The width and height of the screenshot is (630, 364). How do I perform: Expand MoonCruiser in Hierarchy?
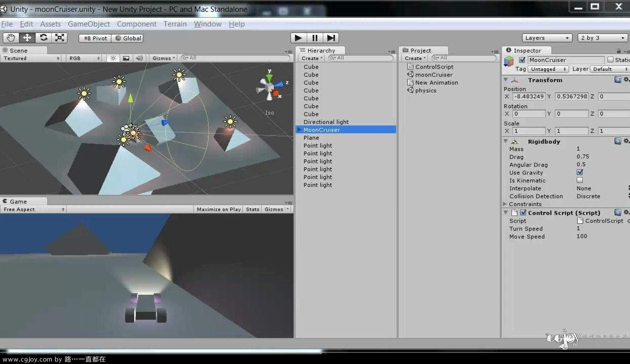point(299,130)
